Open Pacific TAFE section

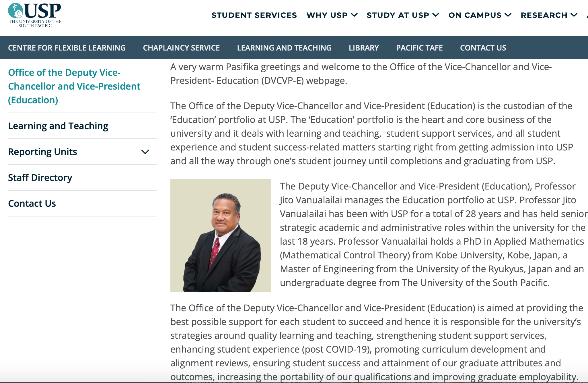click(x=419, y=48)
